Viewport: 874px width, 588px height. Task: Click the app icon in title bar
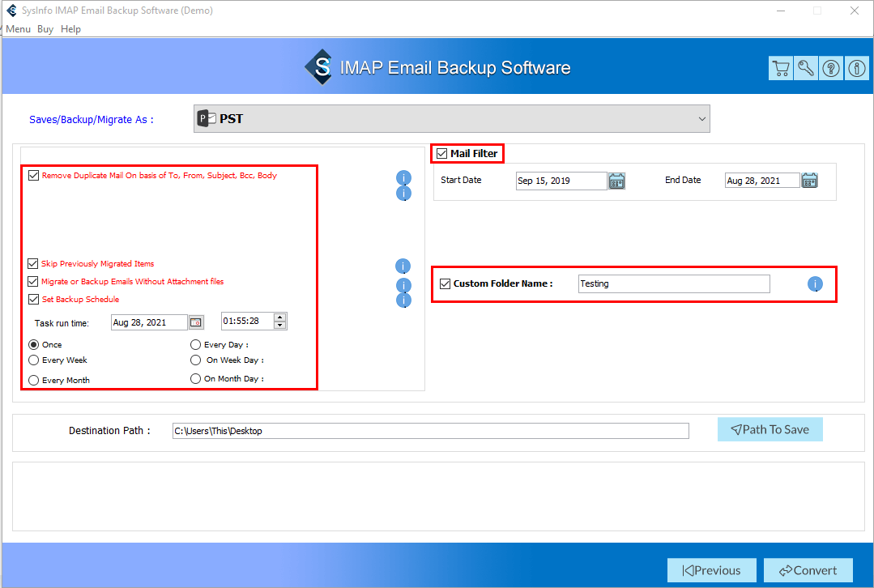[x=11, y=10]
